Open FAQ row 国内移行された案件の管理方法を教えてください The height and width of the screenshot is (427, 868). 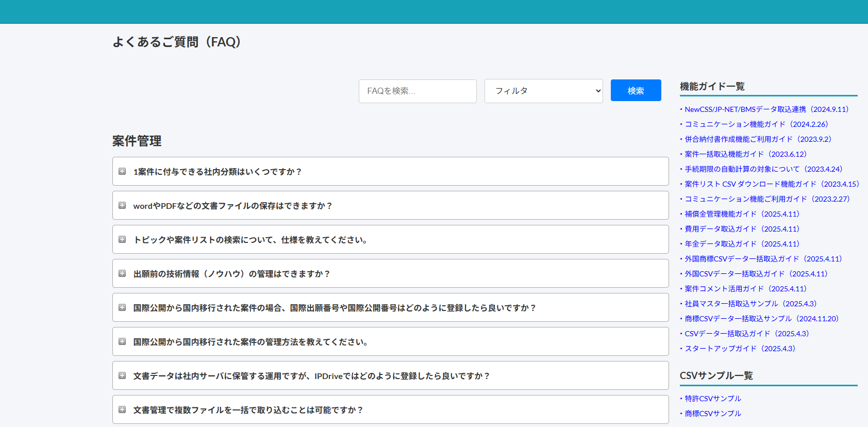[390, 341]
